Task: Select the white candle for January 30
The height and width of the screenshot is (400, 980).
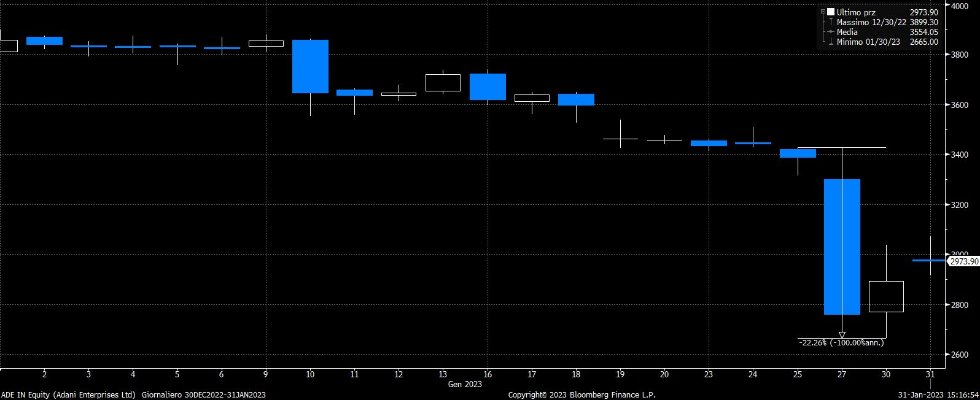Action: [886, 296]
